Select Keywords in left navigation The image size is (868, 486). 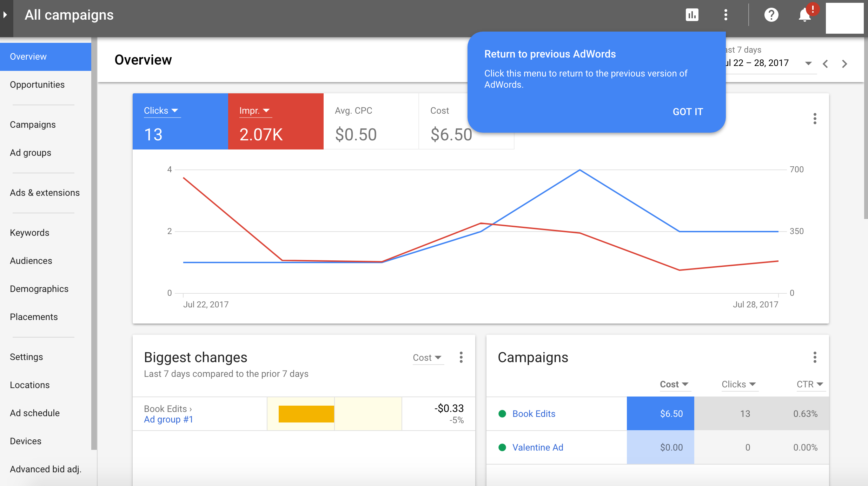[x=29, y=233]
